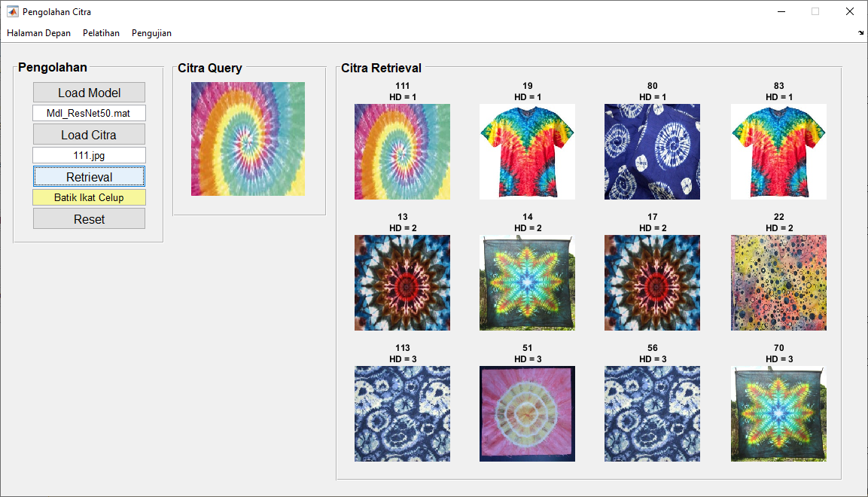The width and height of the screenshot is (868, 497).
Task: Select retrieval image 111 thumbnail
Action: [403, 151]
